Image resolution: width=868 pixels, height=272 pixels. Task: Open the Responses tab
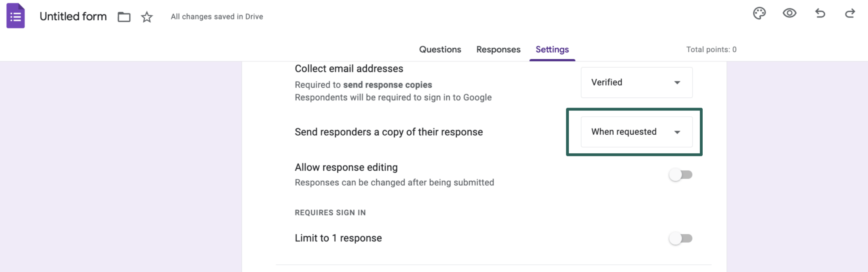pos(498,50)
